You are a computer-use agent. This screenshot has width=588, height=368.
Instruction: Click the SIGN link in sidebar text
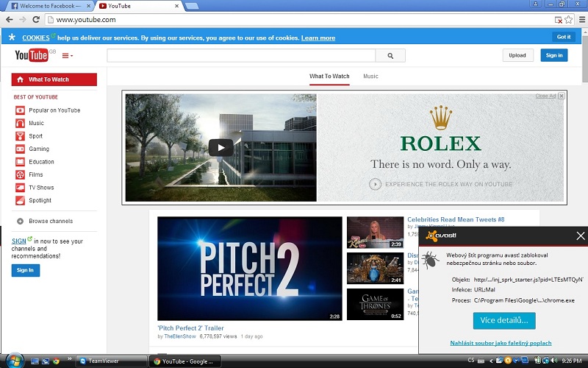coord(19,241)
